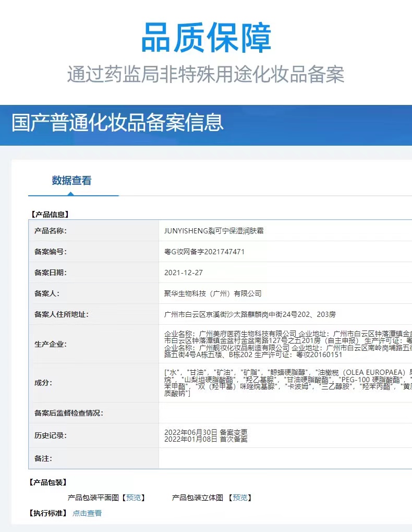Click the 备案日期 row label

(51, 273)
